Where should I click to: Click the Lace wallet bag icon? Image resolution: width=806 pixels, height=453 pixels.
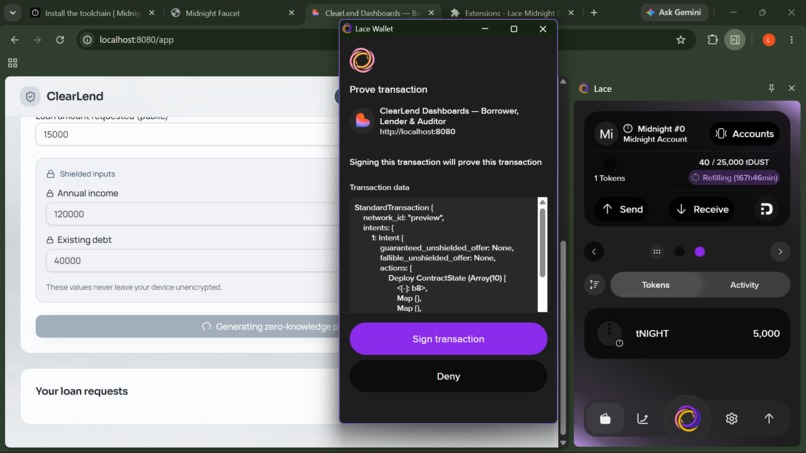click(605, 419)
